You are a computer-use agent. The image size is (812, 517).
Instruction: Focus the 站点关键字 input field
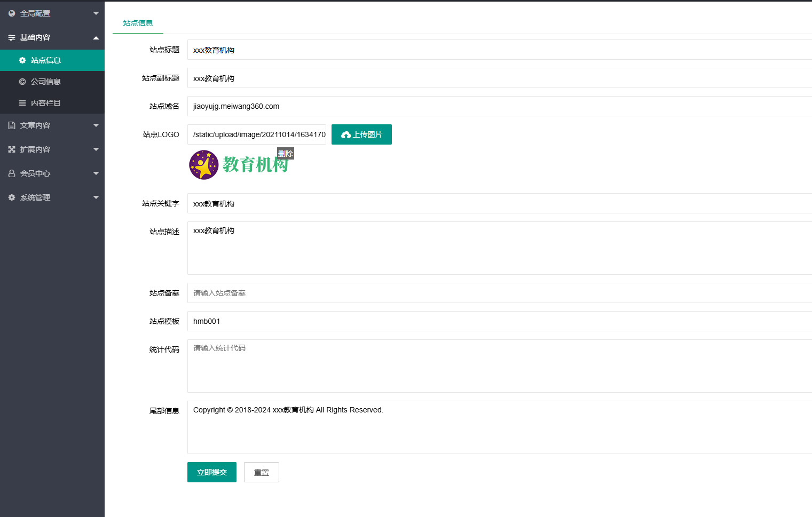[500, 203]
